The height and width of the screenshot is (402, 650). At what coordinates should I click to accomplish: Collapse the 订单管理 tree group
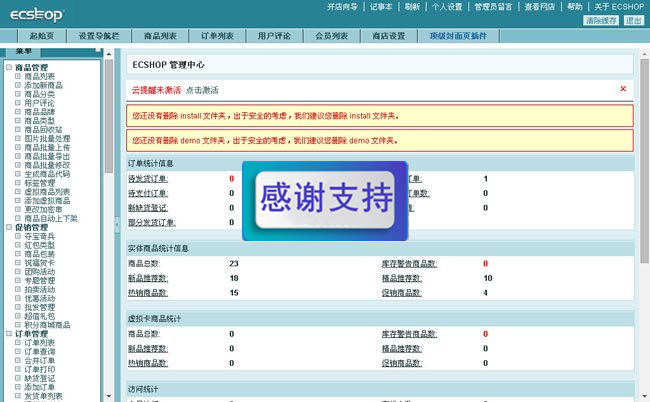pyautogui.click(x=9, y=334)
